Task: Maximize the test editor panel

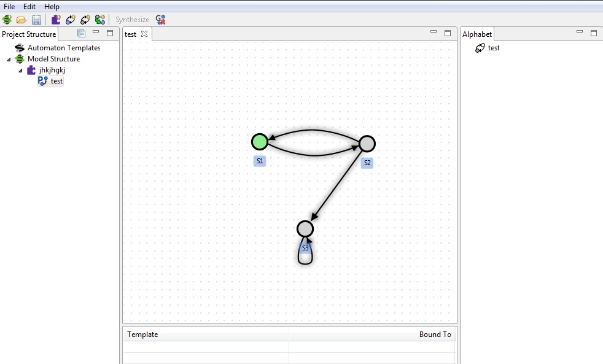Action: (x=448, y=33)
